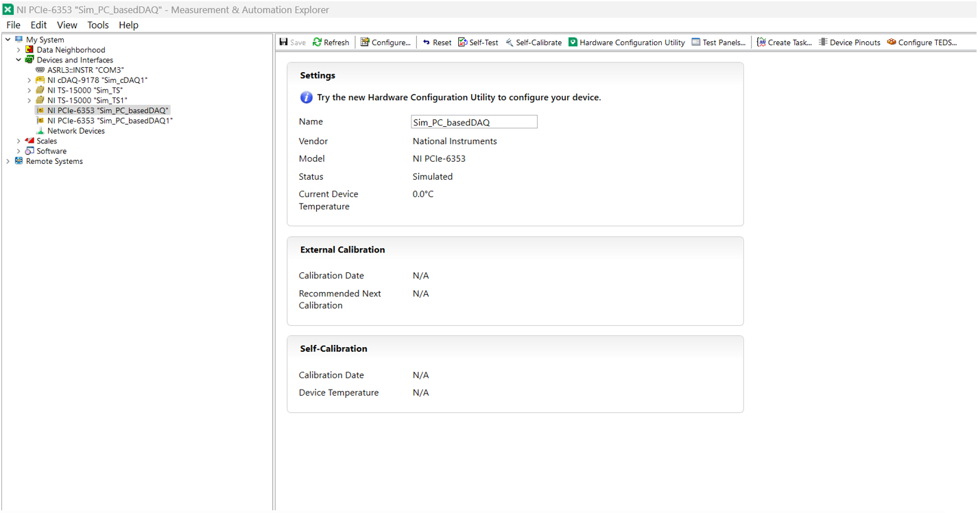Expand the Remote Systems node

(8, 162)
